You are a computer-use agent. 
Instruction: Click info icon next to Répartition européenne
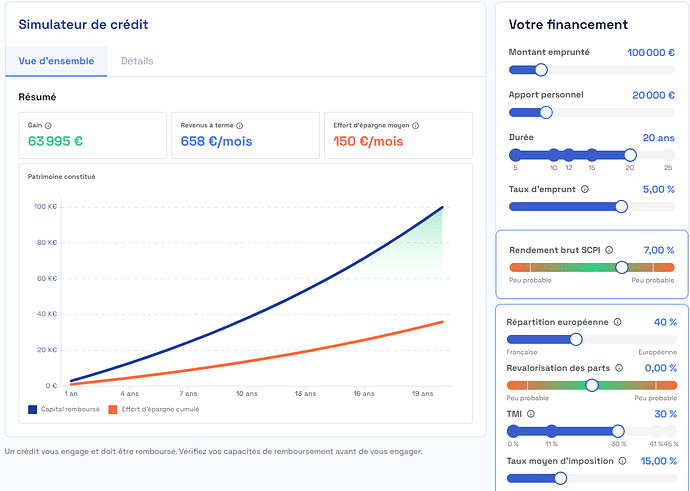pos(617,322)
